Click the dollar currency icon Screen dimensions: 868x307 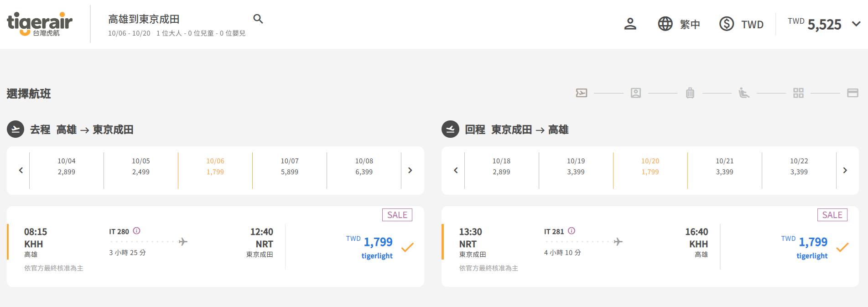(x=726, y=24)
